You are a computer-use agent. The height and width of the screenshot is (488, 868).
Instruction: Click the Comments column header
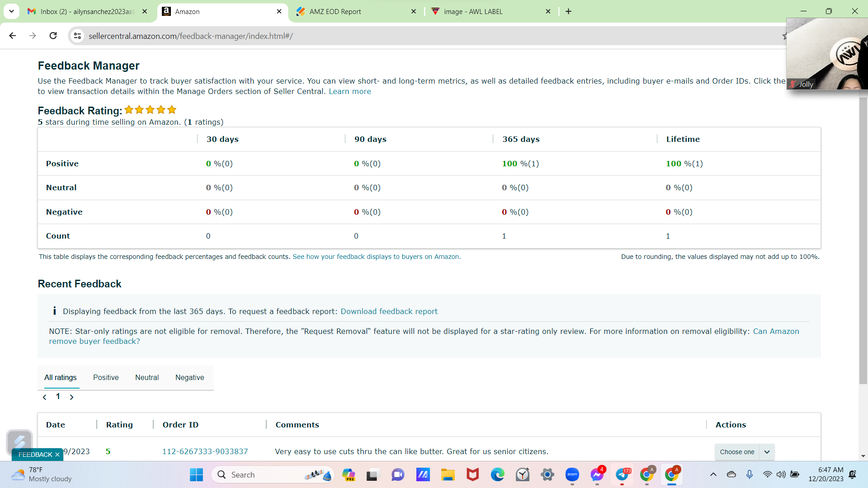pos(297,425)
